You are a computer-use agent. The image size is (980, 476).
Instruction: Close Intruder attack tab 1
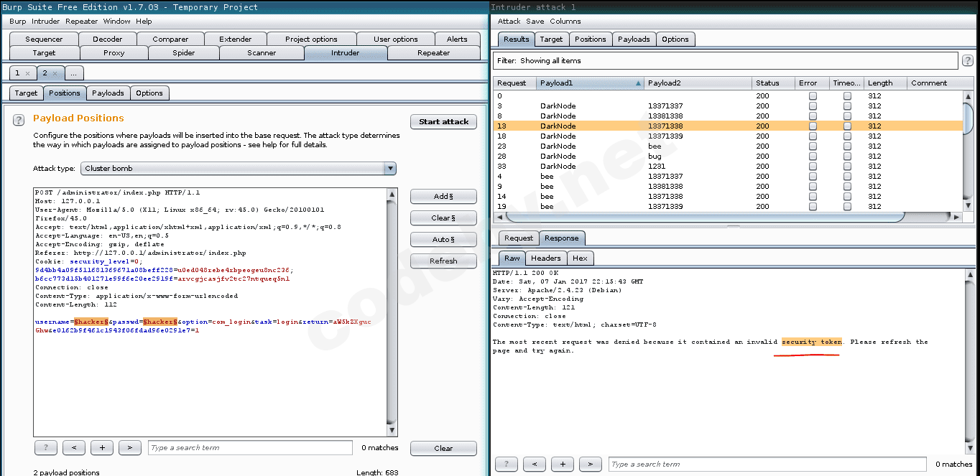27,73
